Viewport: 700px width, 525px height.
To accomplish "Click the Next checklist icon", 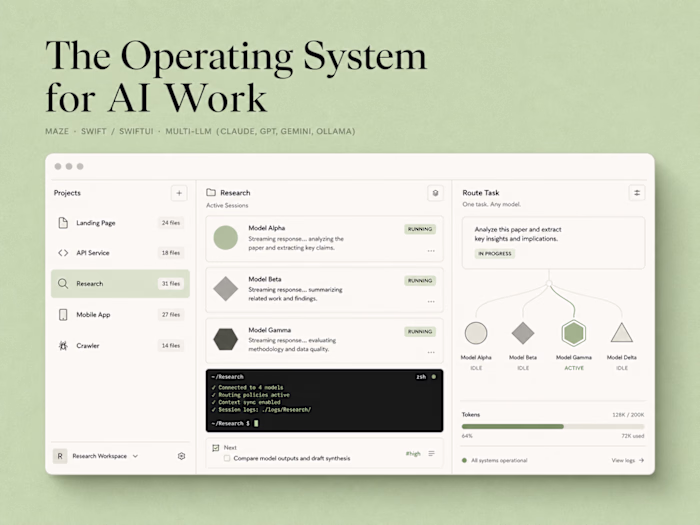I will point(216,447).
